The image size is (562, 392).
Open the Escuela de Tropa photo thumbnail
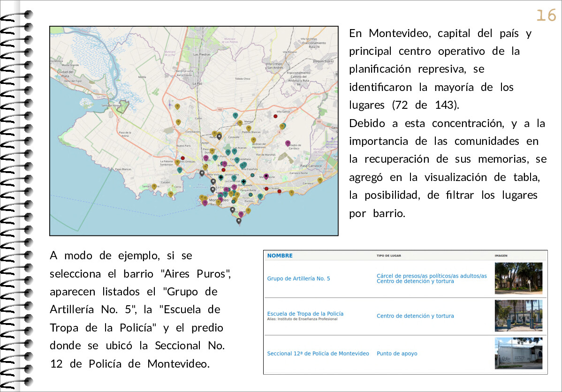tap(518, 315)
